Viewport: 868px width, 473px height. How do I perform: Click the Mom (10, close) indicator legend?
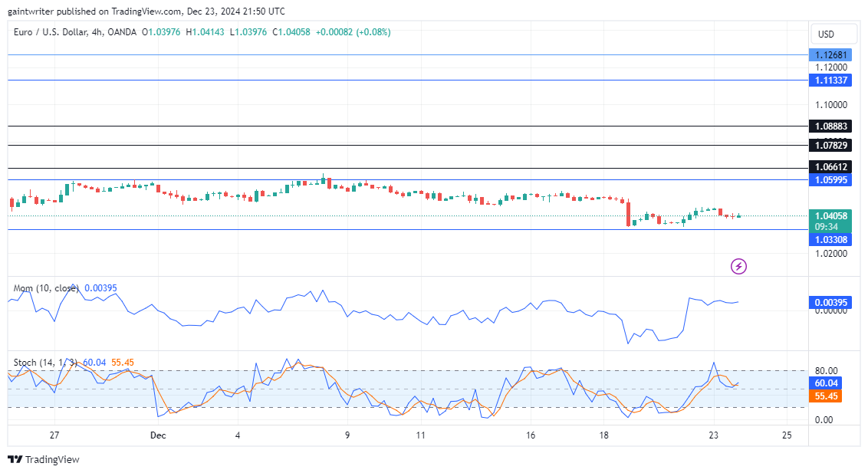coord(46,288)
